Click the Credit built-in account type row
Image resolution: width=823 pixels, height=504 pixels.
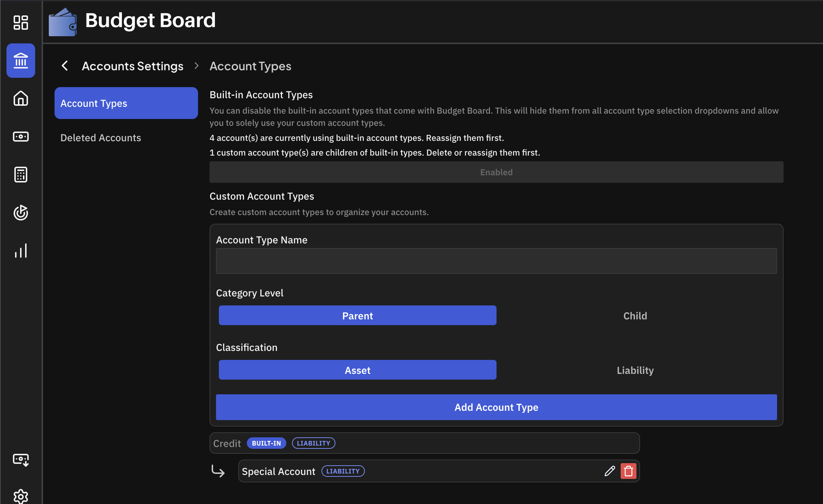pyautogui.click(x=424, y=443)
